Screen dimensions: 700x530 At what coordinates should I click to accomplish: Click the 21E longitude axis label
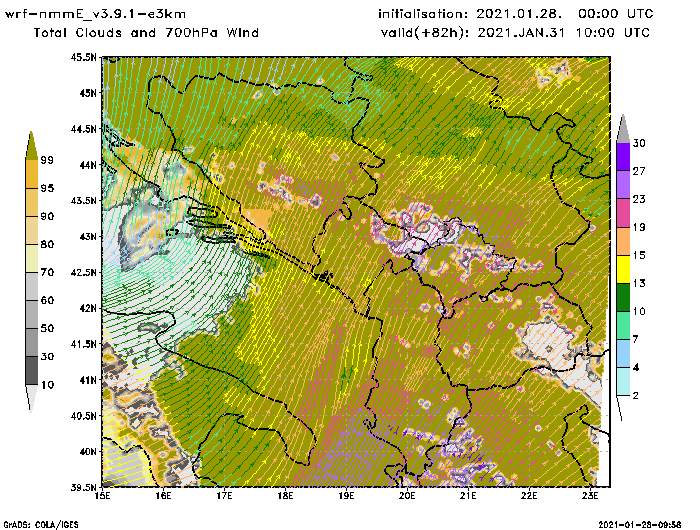tap(468, 496)
